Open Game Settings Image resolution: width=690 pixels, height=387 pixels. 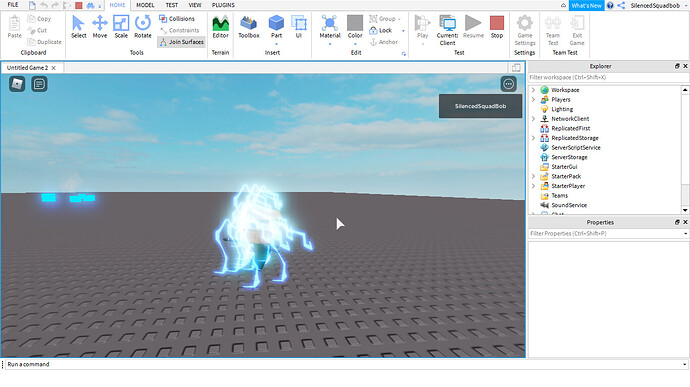pyautogui.click(x=525, y=30)
